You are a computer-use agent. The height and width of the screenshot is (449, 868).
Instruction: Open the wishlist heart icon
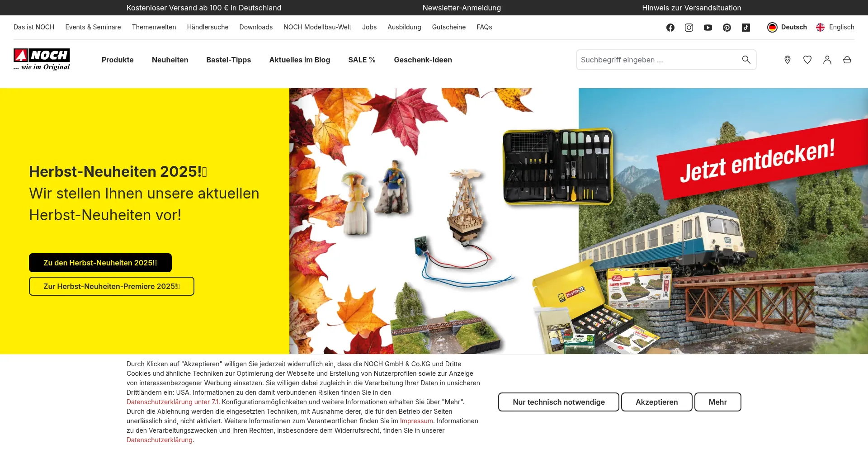[807, 60]
